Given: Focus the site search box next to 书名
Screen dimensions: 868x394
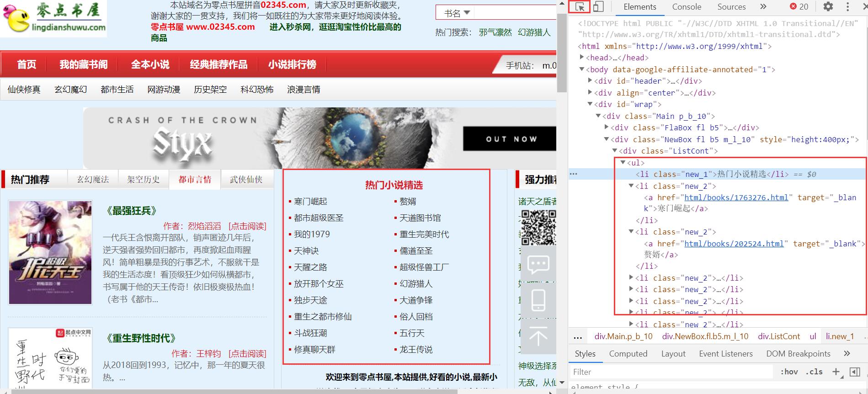Looking at the screenshot, I should [515, 13].
